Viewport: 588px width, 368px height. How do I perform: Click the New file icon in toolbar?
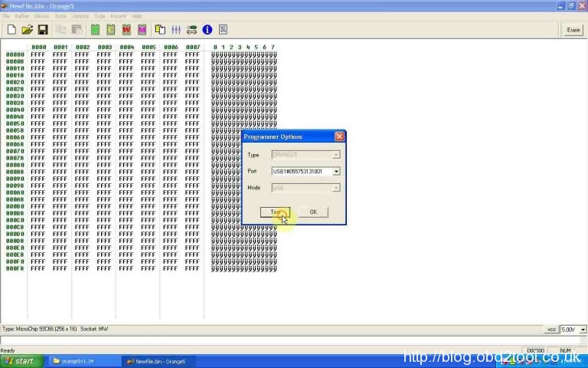(x=11, y=30)
